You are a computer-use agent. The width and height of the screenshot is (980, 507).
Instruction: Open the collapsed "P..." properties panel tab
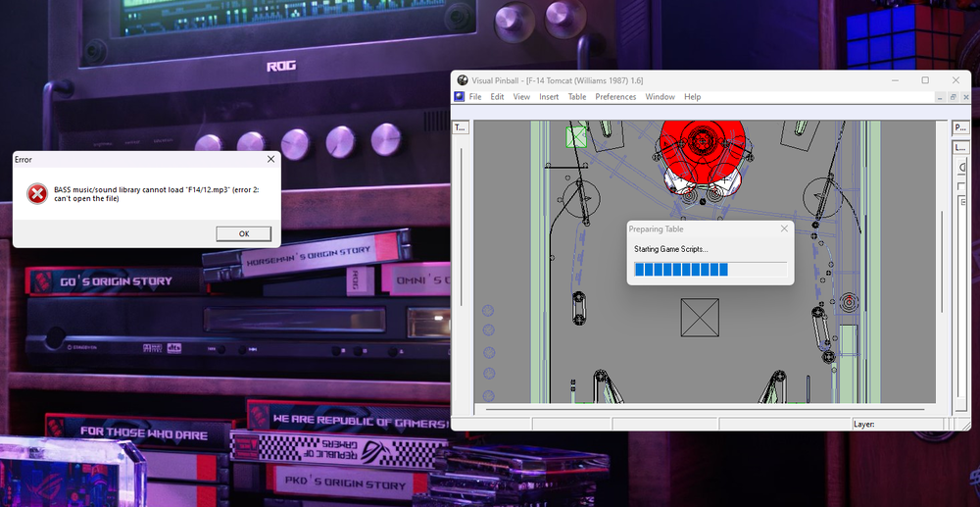(960, 127)
